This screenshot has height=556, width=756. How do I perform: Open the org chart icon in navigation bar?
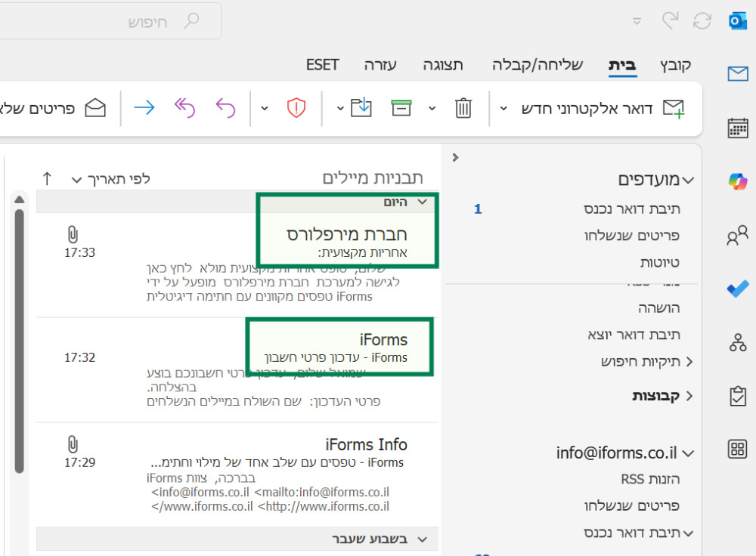click(x=738, y=342)
